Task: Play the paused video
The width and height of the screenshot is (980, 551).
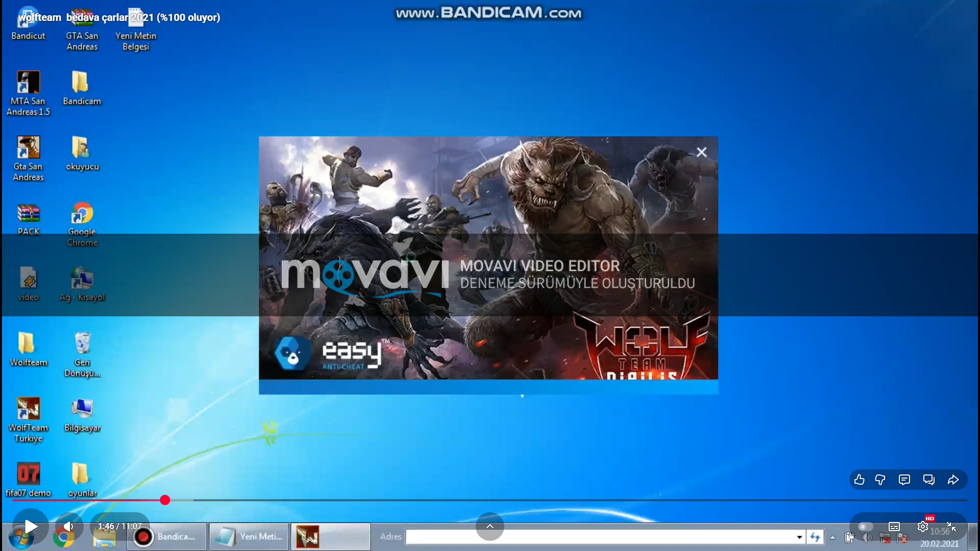Action: pos(31,526)
